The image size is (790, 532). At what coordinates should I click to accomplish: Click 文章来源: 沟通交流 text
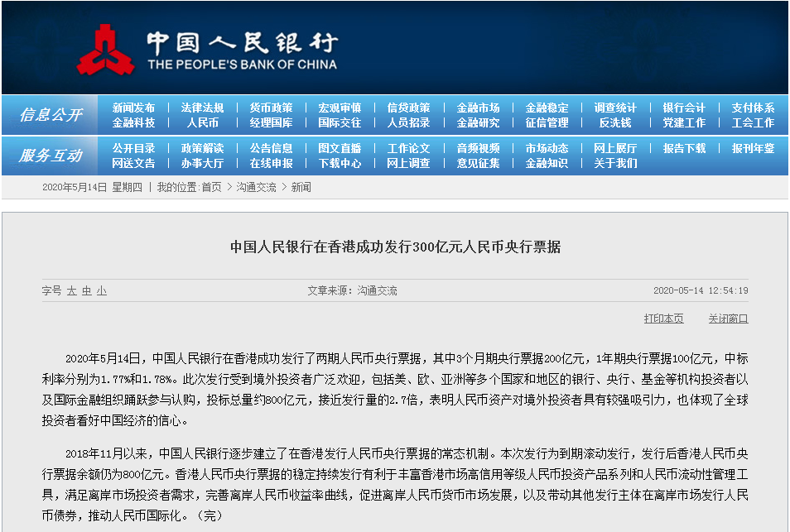[x=352, y=290]
